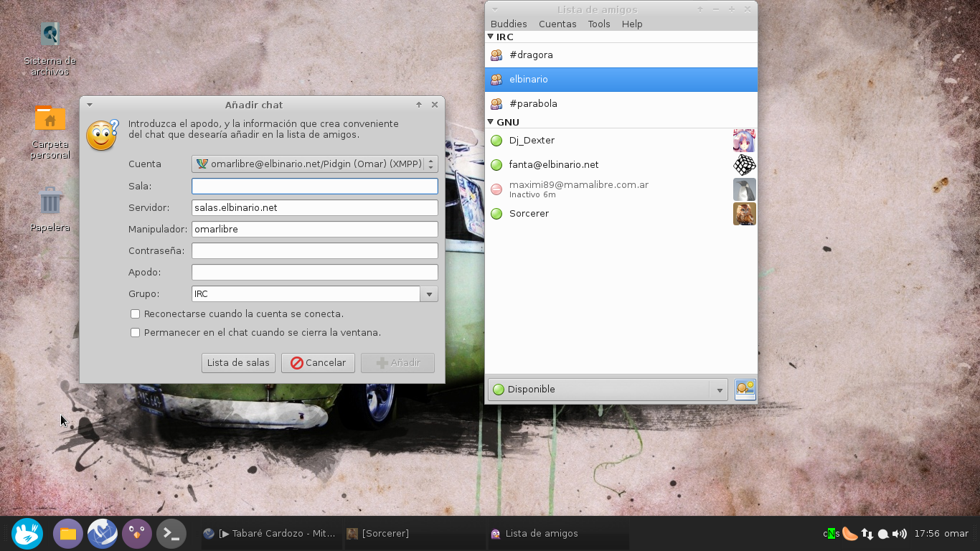Click buddy icon selector beside status box

point(745,390)
